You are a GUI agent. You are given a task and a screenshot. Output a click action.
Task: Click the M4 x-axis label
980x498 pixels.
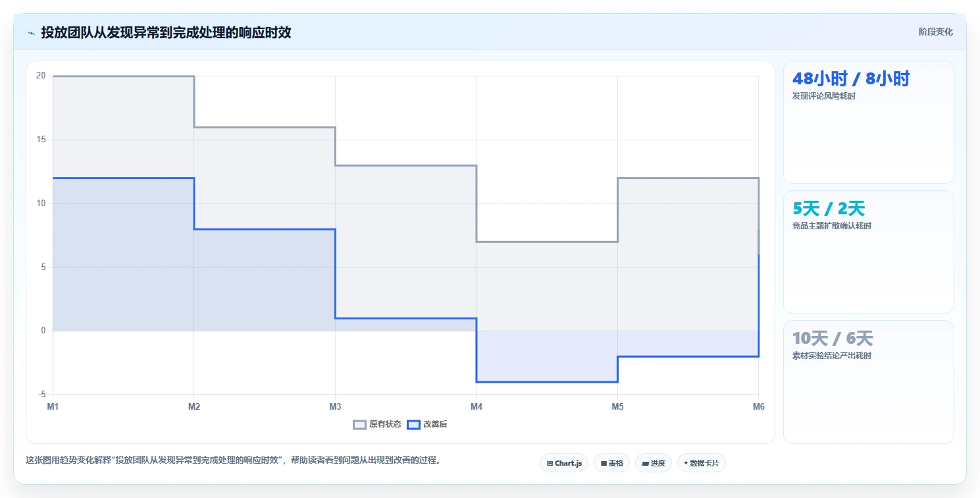[x=477, y=407]
